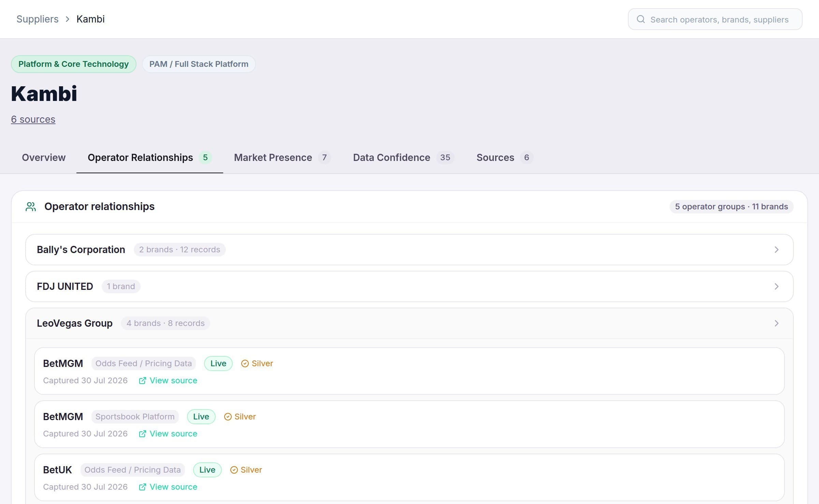Click the 'Sportsbook Platform' tag on BetMGM
This screenshot has width=819, height=504.
135,417
